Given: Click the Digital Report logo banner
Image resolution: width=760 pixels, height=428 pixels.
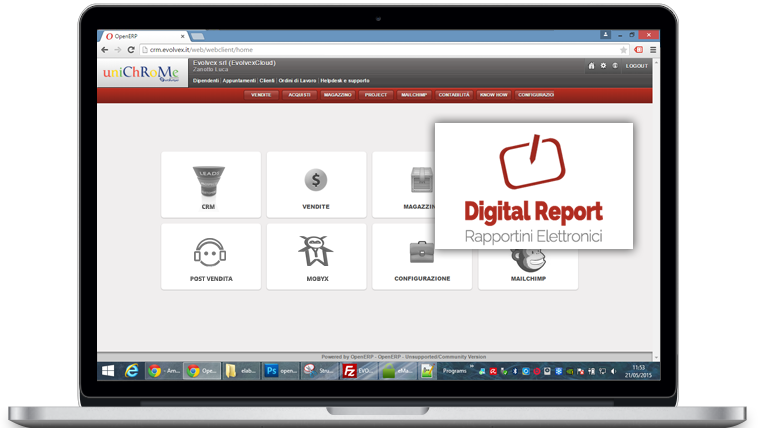Looking at the screenshot, I should coord(534,186).
